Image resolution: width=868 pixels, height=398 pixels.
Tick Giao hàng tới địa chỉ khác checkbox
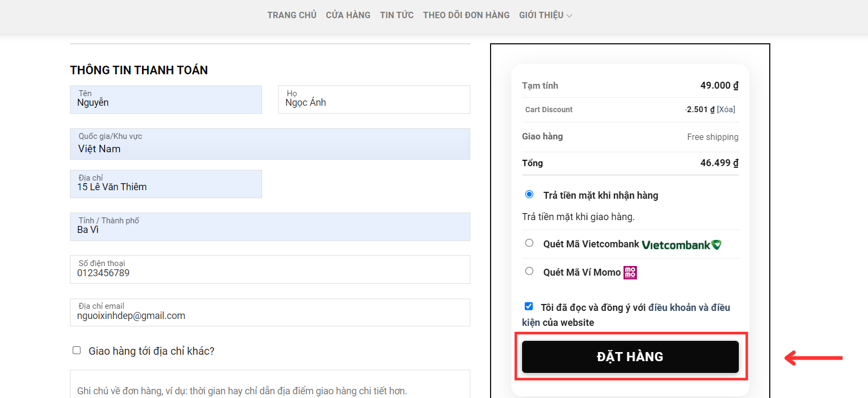click(x=77, y=350)
